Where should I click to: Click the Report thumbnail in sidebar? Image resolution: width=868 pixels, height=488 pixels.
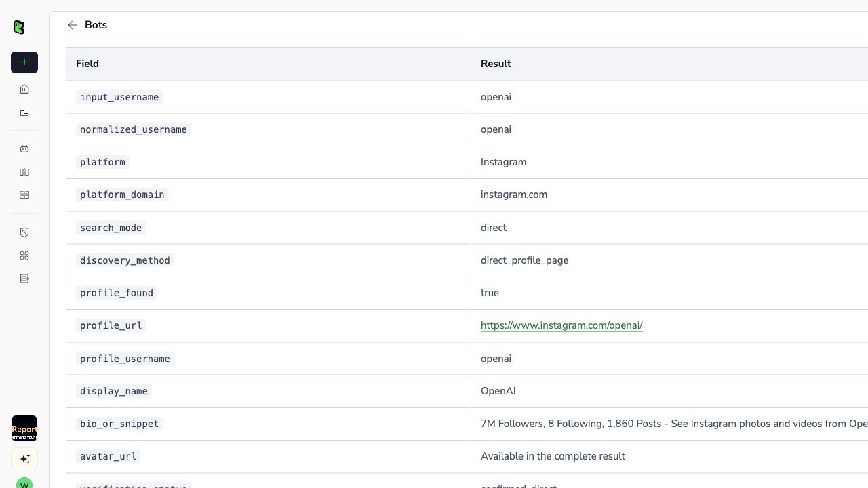tap(24, 428)
